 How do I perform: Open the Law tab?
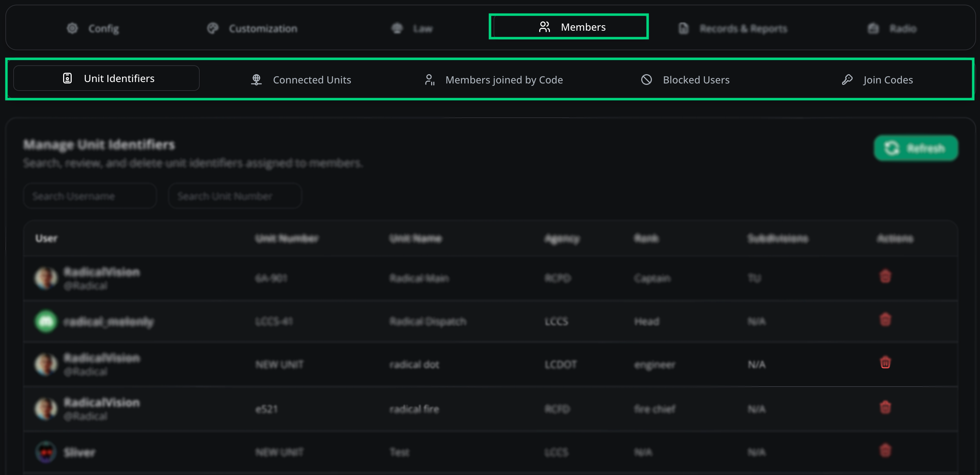[412, 29]
